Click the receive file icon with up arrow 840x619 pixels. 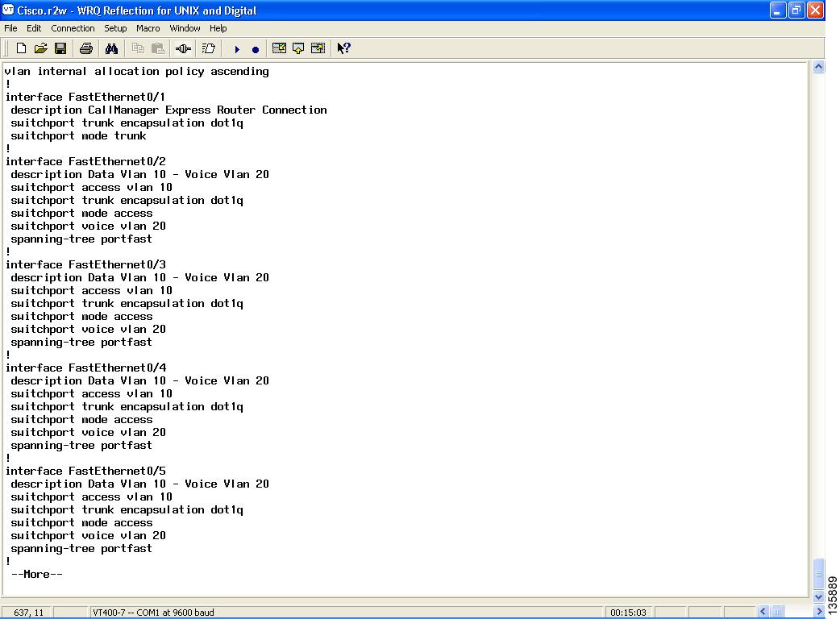point(298,48)
